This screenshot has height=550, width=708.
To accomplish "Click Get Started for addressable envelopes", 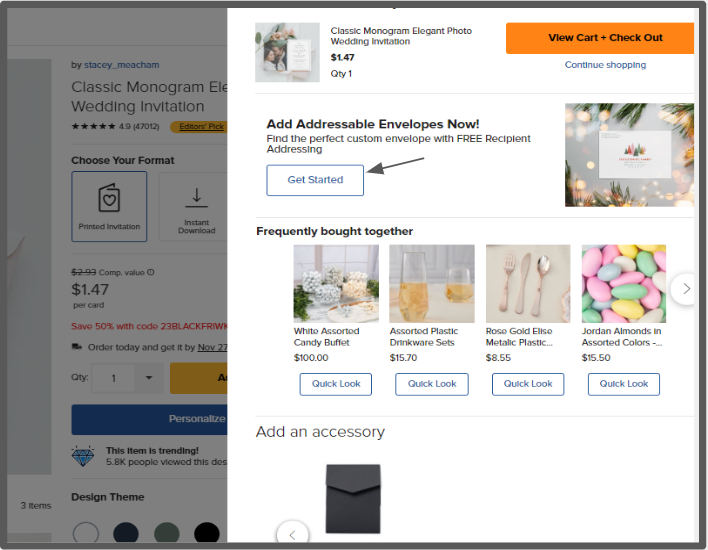I will (x=315, y=180).
